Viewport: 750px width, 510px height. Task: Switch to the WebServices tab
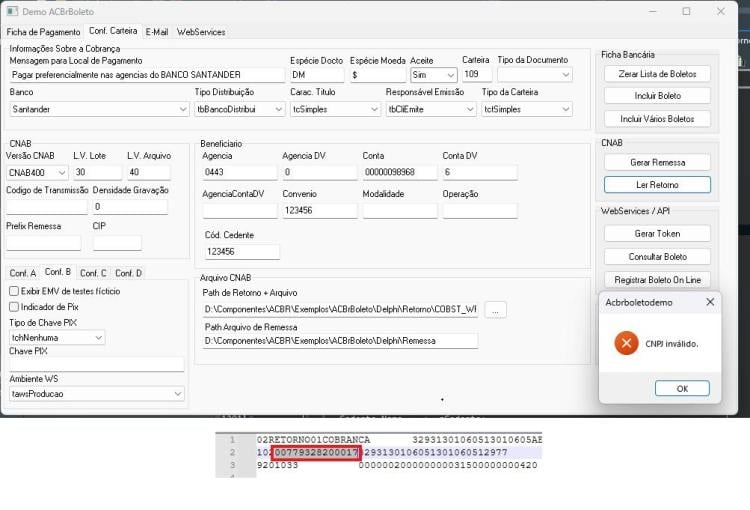tap(201, 32)
